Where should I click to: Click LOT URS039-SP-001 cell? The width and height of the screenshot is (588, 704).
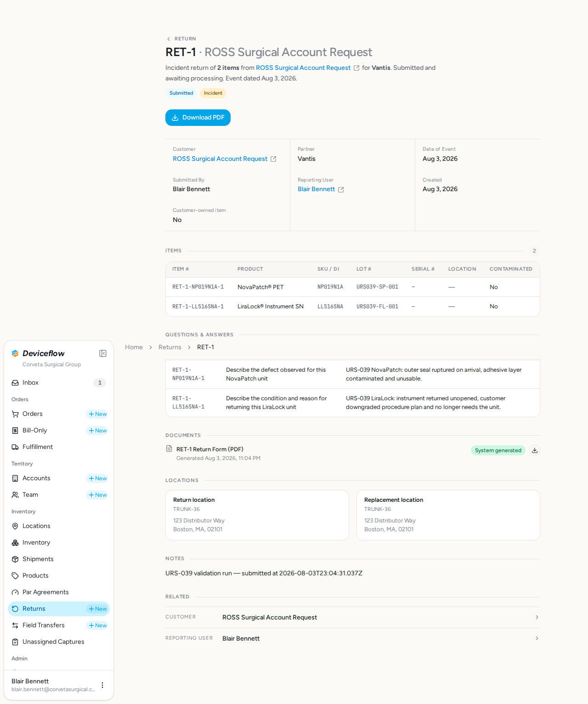point(378,287)
